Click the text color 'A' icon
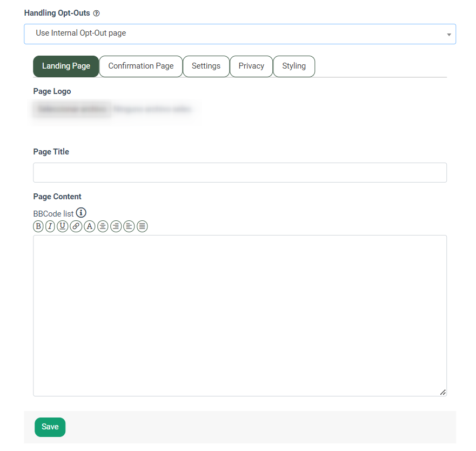 tap(90, 226)
